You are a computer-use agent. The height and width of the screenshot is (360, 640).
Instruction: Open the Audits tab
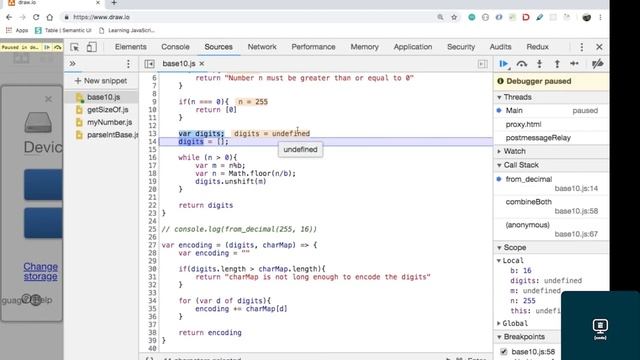(500, 47)
